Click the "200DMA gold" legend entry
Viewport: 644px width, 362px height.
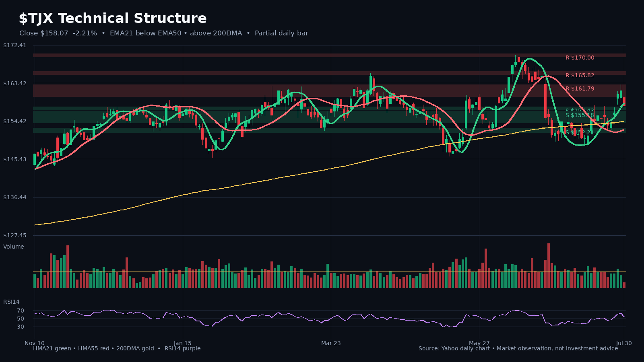coord(135,349)
